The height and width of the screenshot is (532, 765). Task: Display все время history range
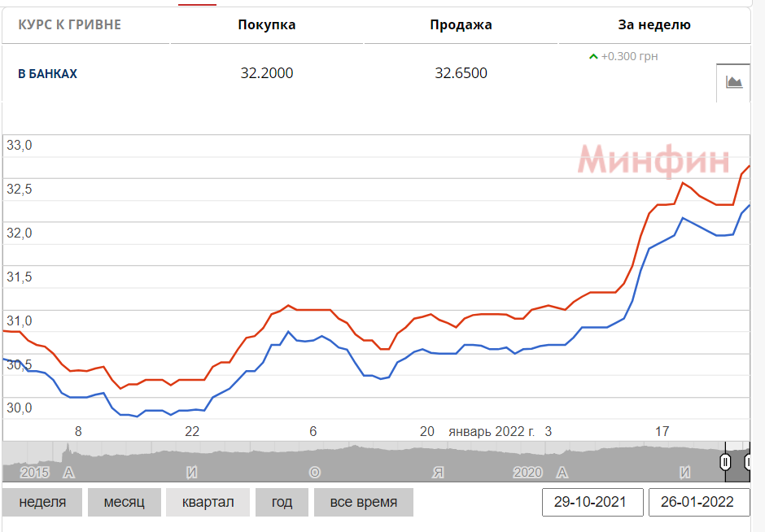click(x=364, y=502)
